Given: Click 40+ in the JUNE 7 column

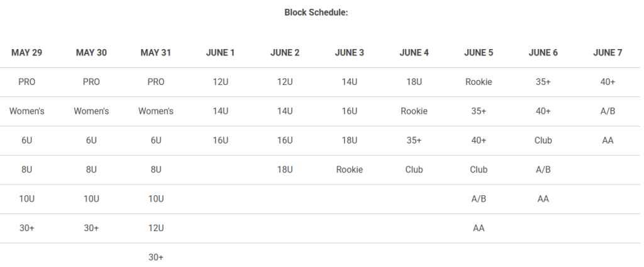Looking at the screenshot, I should coord(608,82).
